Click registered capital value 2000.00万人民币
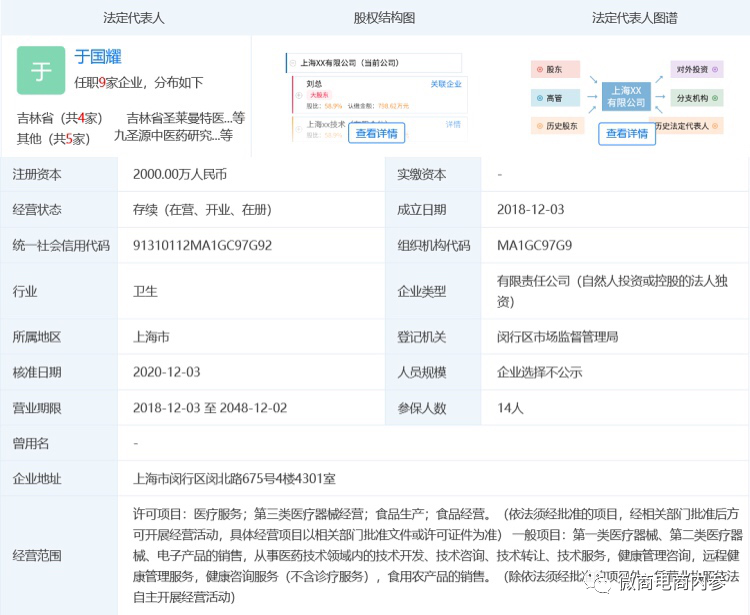This screenshot has height=615, width=750. click(x=180, y=174)
